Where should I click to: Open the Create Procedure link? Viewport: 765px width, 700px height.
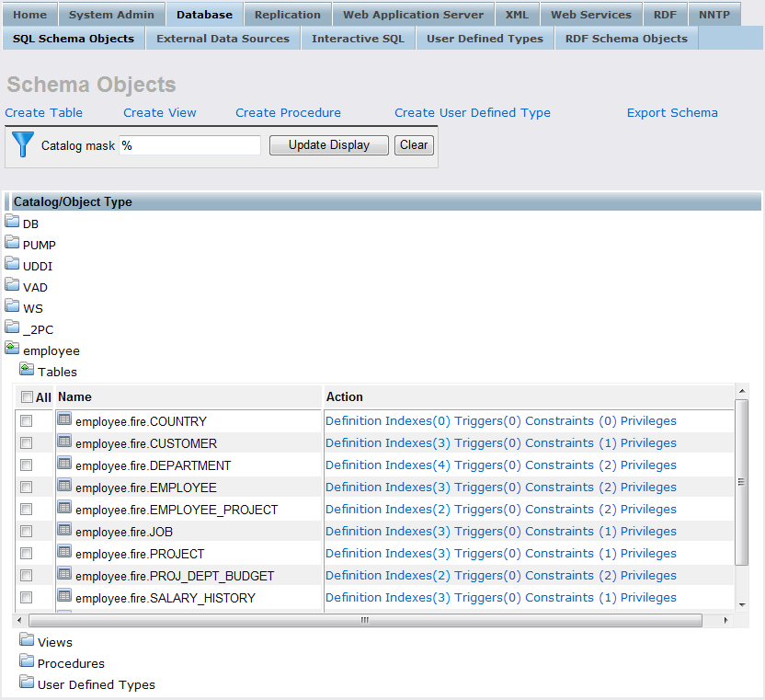tap(288, 113)
